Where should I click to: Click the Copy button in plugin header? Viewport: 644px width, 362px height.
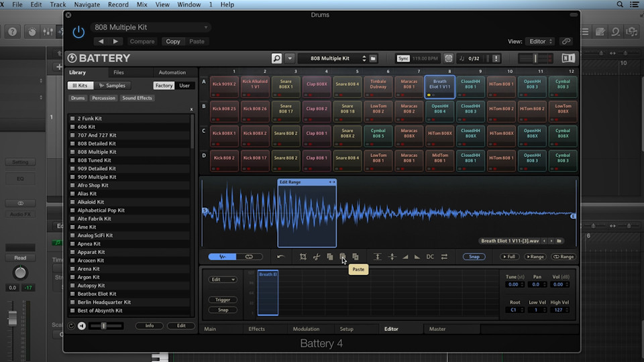point(173,42)
